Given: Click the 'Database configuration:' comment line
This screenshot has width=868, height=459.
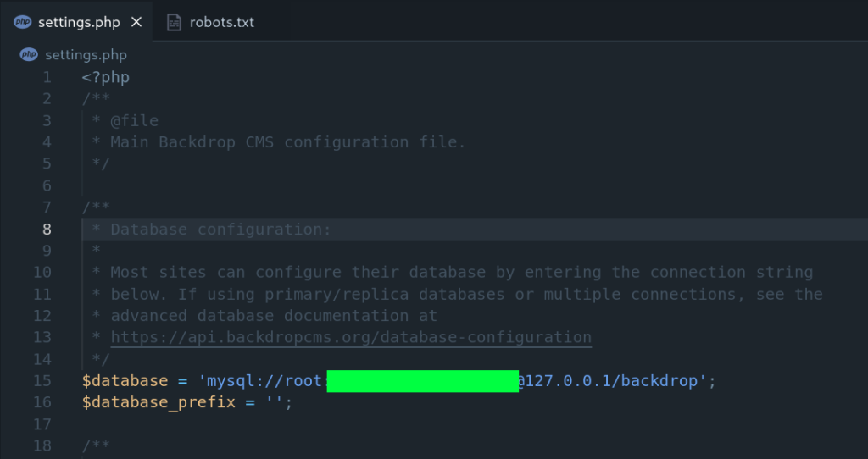Looking at the screenshot, I should pyautogui.click(x=220, y=229).
